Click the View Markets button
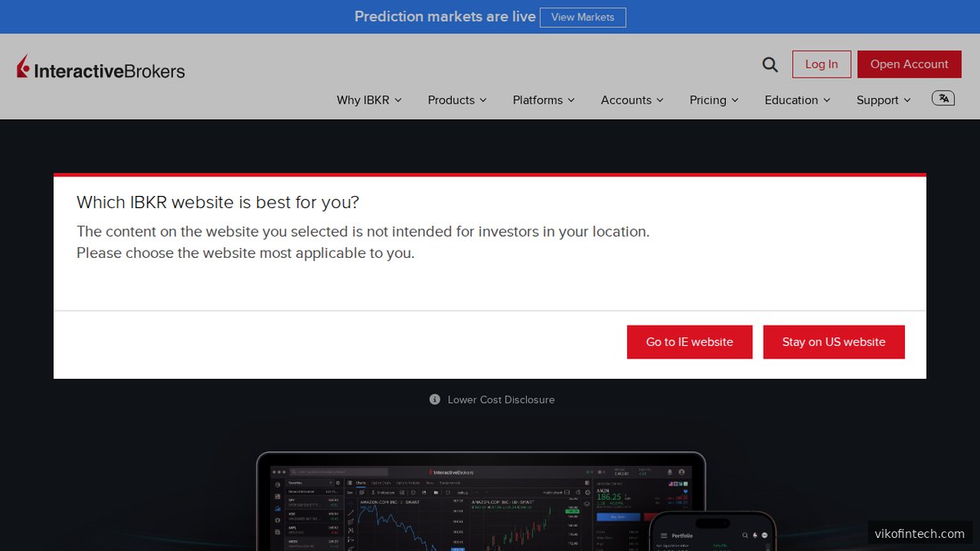Screen dimensions: 980x551 tap(582, 16)
